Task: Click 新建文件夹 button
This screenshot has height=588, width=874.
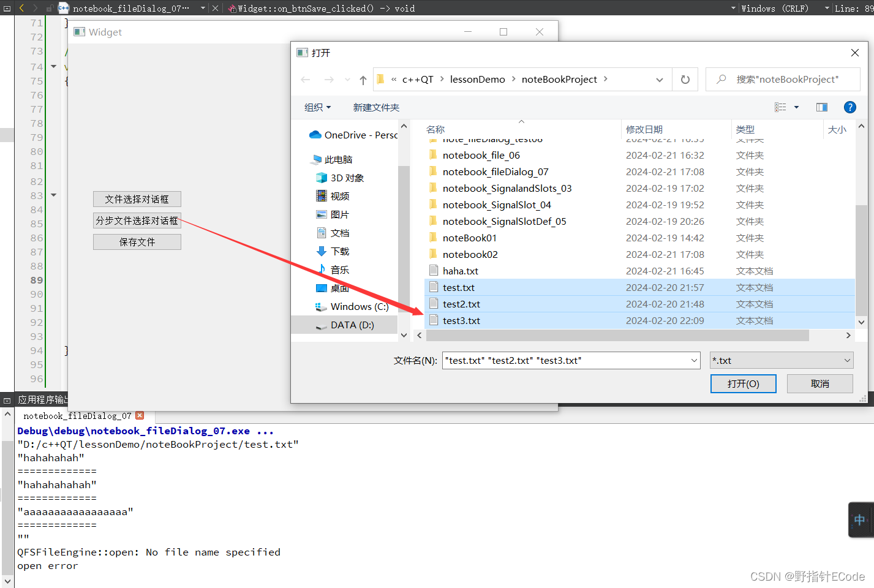Action: tap(376, 107)
